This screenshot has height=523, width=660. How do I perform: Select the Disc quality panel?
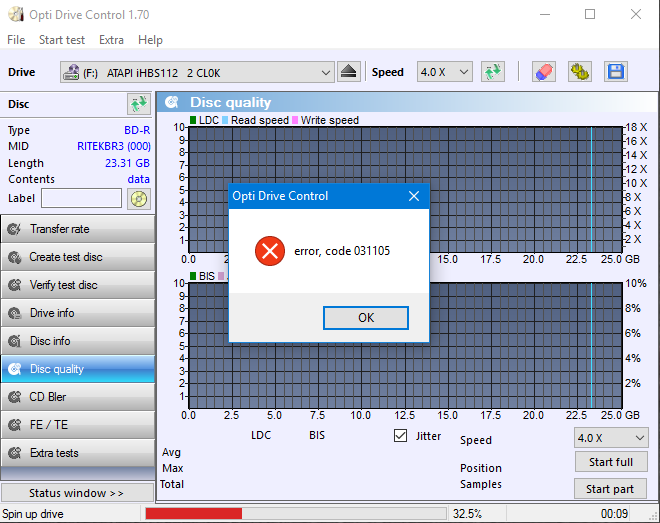pyautogui.click(x=78, y=369)
